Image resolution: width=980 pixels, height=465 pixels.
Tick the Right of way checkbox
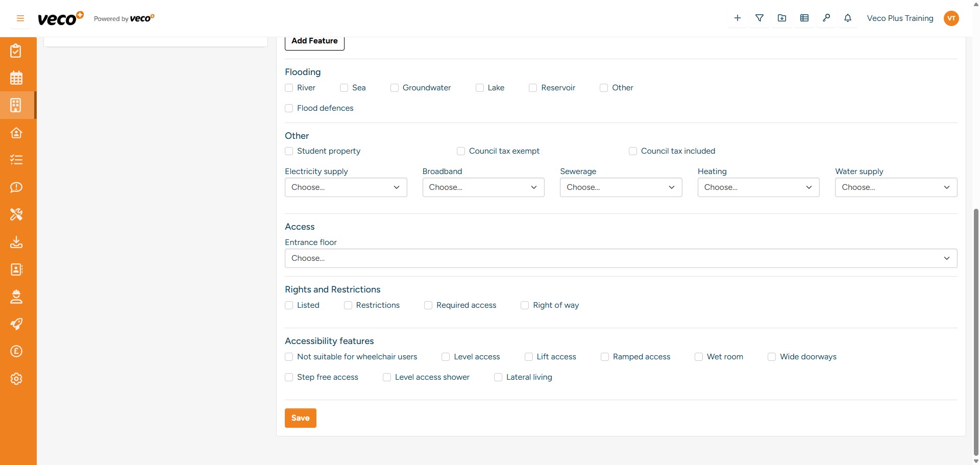(525, 305)
